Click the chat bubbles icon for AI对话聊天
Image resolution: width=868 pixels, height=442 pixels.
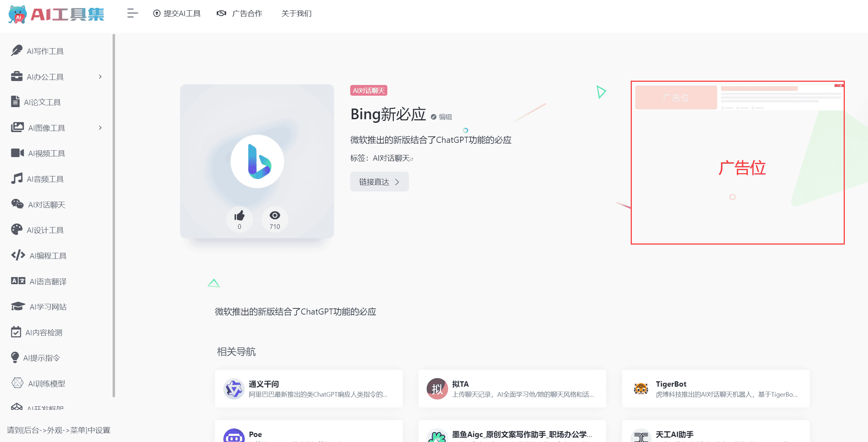coord(17,204)
